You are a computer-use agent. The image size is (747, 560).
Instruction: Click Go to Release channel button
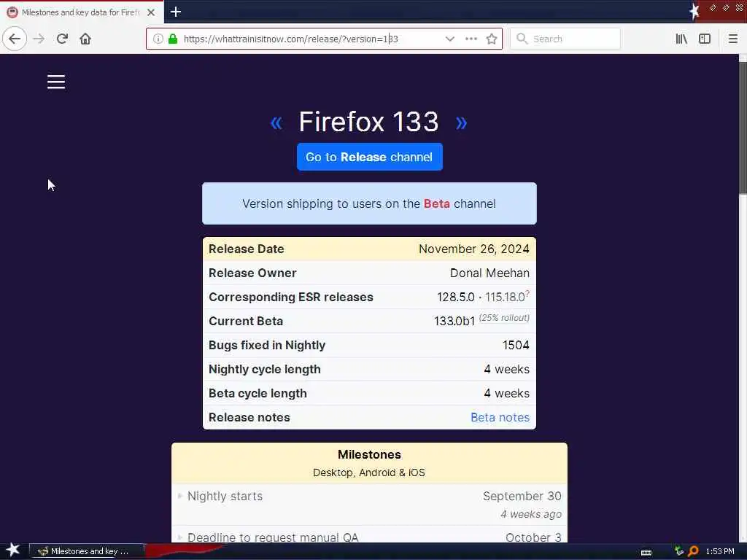click(369, 157)
